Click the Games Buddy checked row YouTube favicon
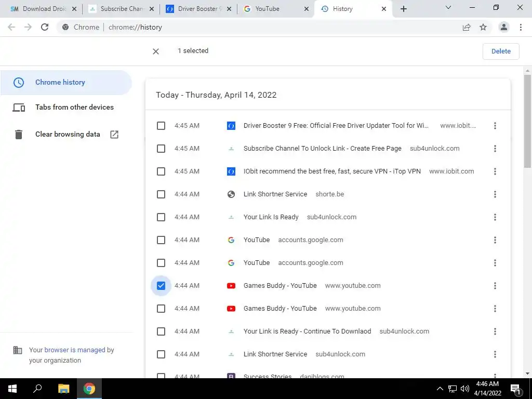Image resolution: width=532 pixels, height=399 pixels. point(231,286)
